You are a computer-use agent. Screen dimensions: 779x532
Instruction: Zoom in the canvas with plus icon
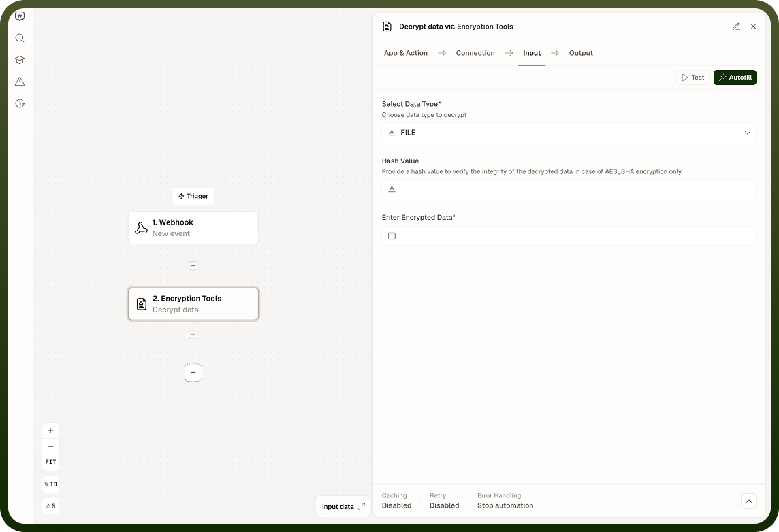tap(50, 431)
